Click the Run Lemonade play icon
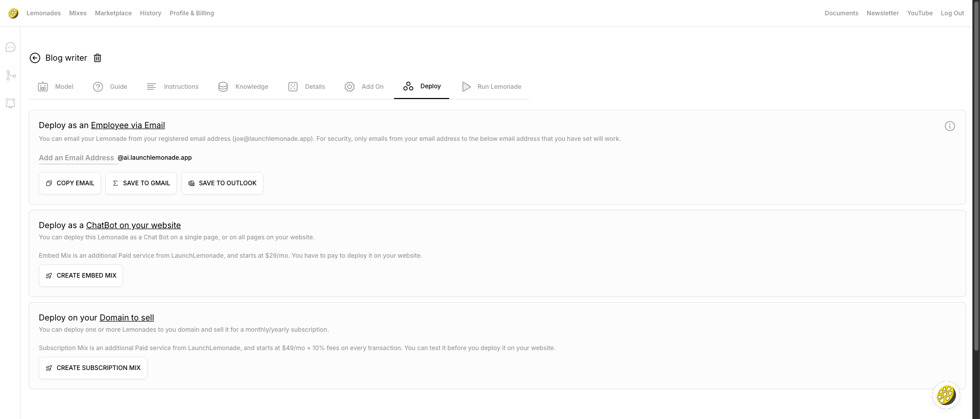Image resolution: width=980 pixels, height=419 pixels. (466, 87)
